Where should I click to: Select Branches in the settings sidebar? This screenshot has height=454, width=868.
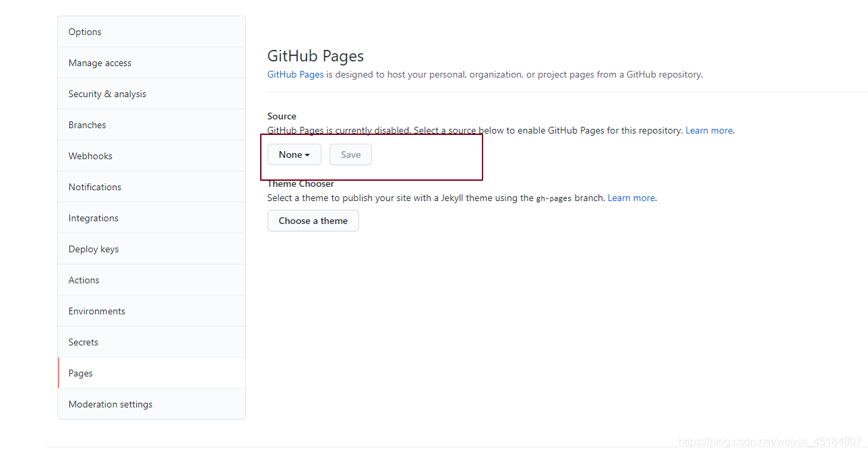pyautogui.click(x=152, y=125)
